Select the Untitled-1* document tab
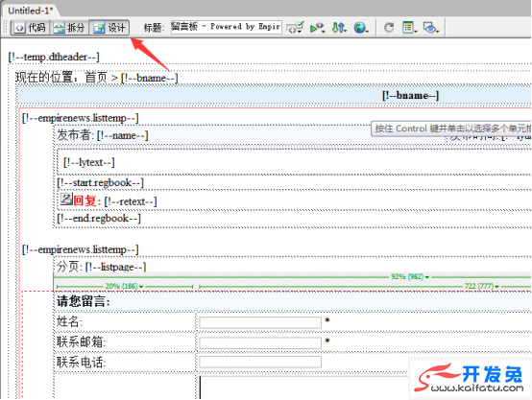This screenshot has height=400, width=532. [31, 11]
